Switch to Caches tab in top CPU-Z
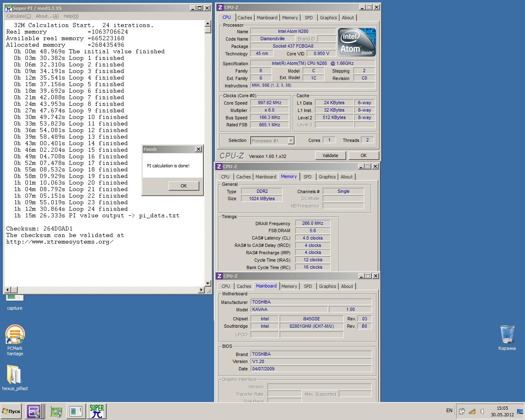The image size is (525, 420). point(244,18)
